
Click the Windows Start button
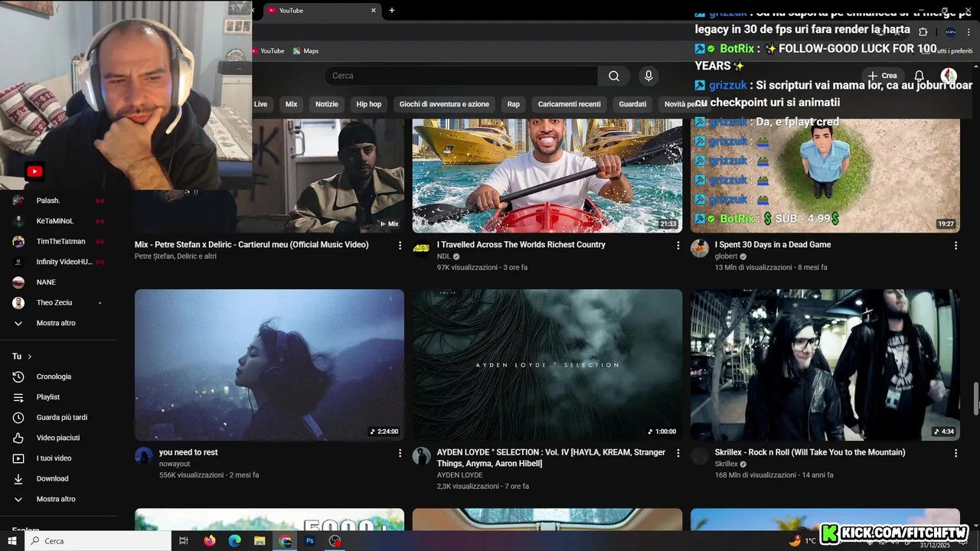pyautogui.click(x=11, y=540)
